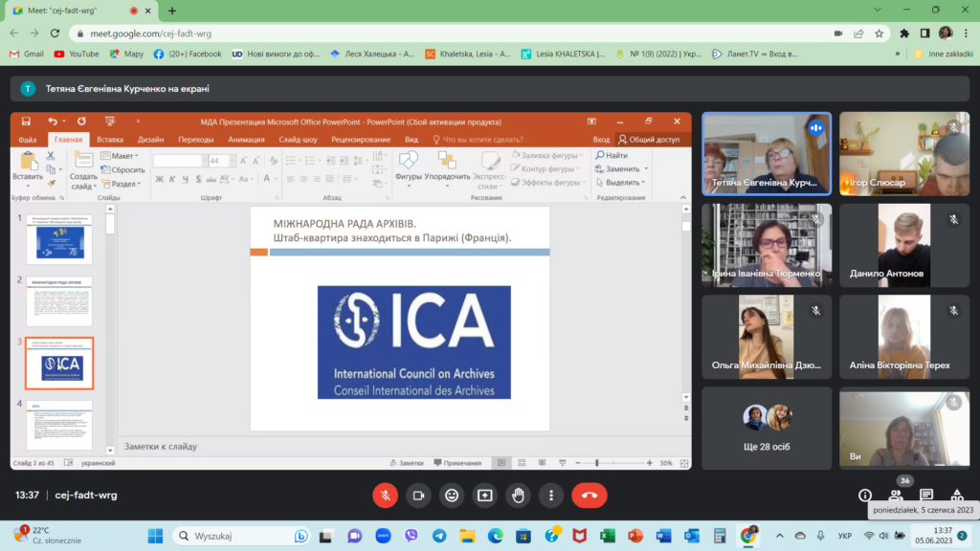The width and height of the screenshot is (980, 551).
Task: Open the YouTube bookmark
Action: [x=77, y=54]
